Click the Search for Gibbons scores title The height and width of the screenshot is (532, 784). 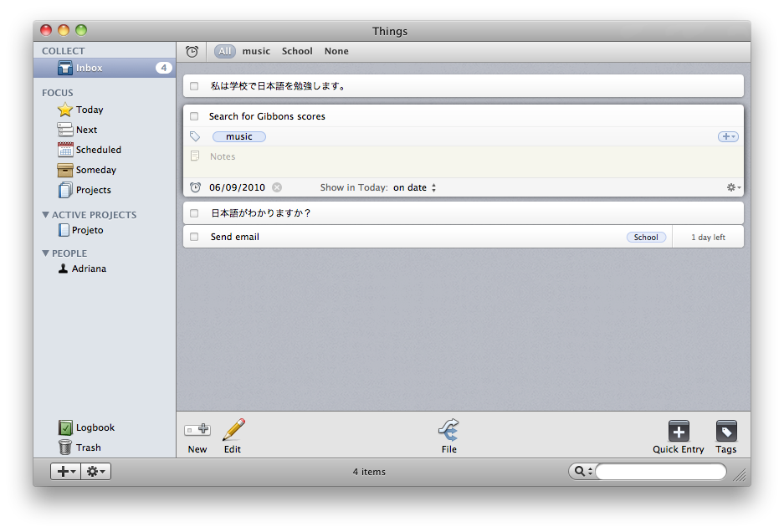tap(267, 116)
